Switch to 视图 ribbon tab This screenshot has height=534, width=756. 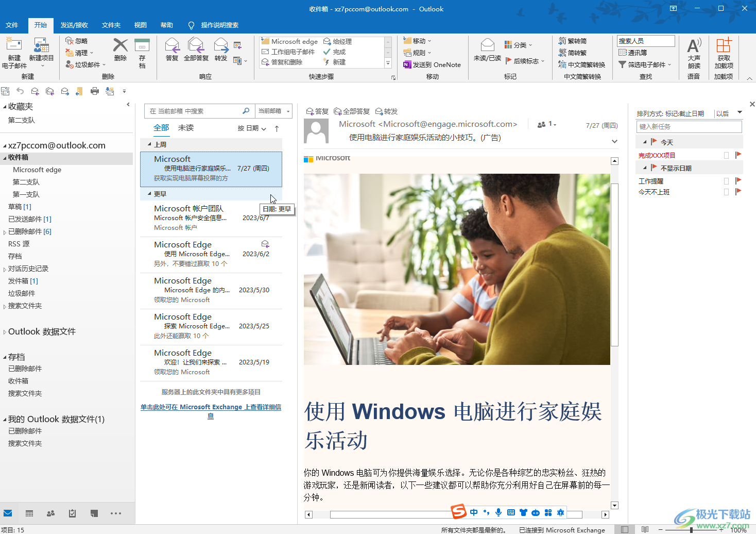point(140,25)
